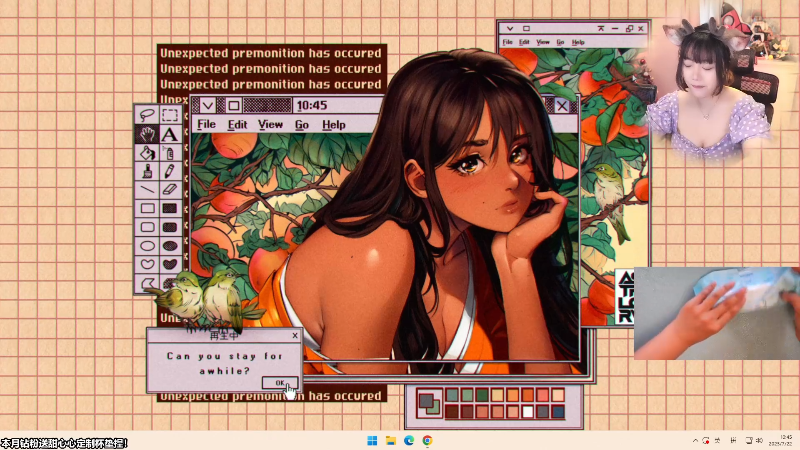Image resolution: width=800 pixels, height=450 pixels.
Task: Select the filled Oval shape tool
Action: [170, 246]
